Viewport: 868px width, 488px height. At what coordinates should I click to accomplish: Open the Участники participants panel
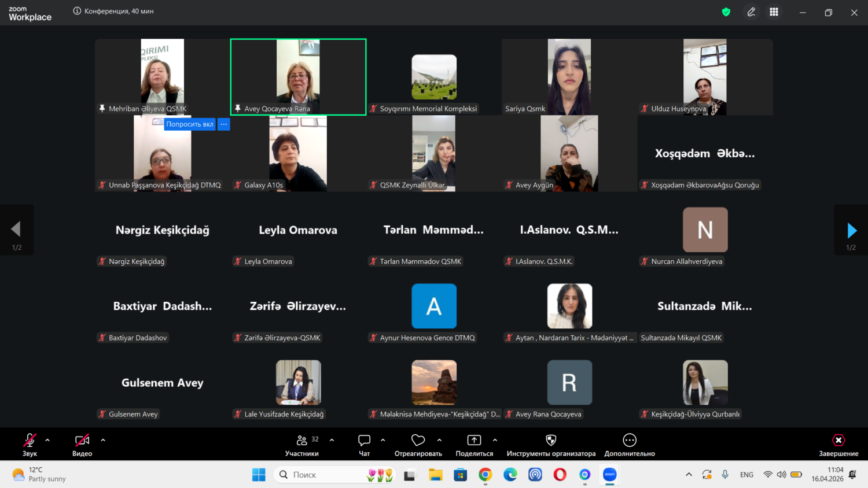[x=302, y=445]
